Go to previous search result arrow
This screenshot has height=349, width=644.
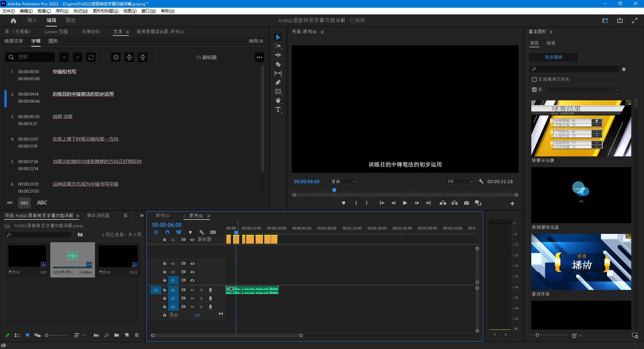click(x=64, y=57)
